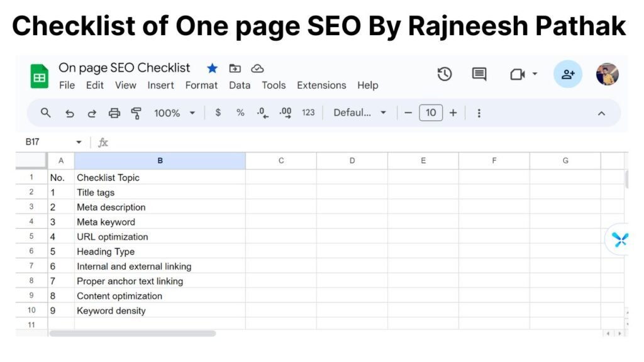Click the document title On page SEO Checklist

coord(124,68)
